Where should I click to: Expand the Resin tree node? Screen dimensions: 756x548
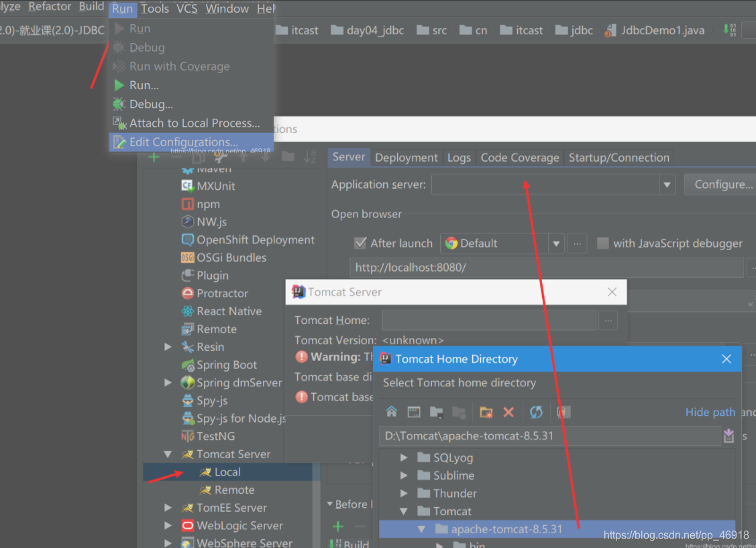[168, 347]
